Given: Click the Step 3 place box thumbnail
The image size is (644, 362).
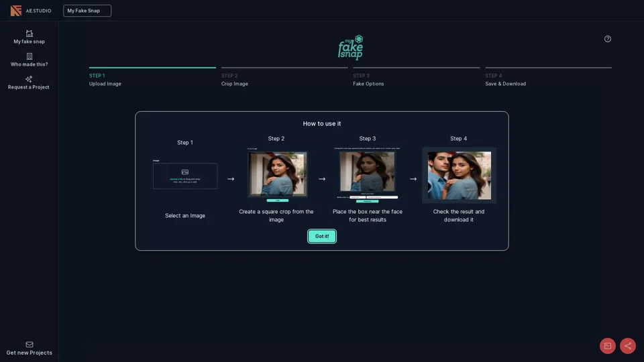Looking at the screenshot, I should (x=368, y=174).
